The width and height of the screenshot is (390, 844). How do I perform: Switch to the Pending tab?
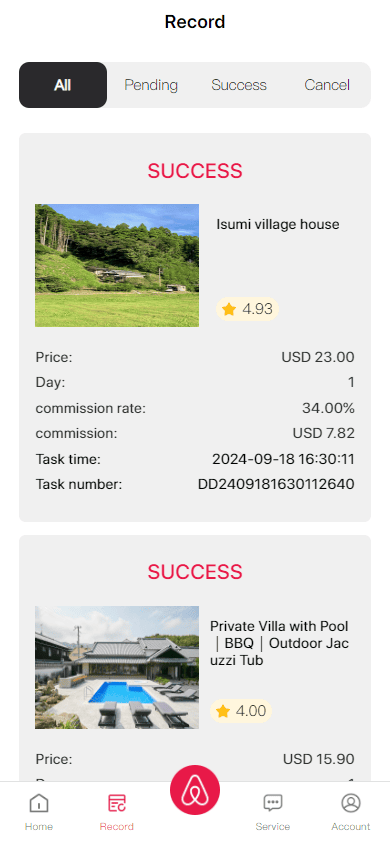pyautogui.click(x=151, y=85)
